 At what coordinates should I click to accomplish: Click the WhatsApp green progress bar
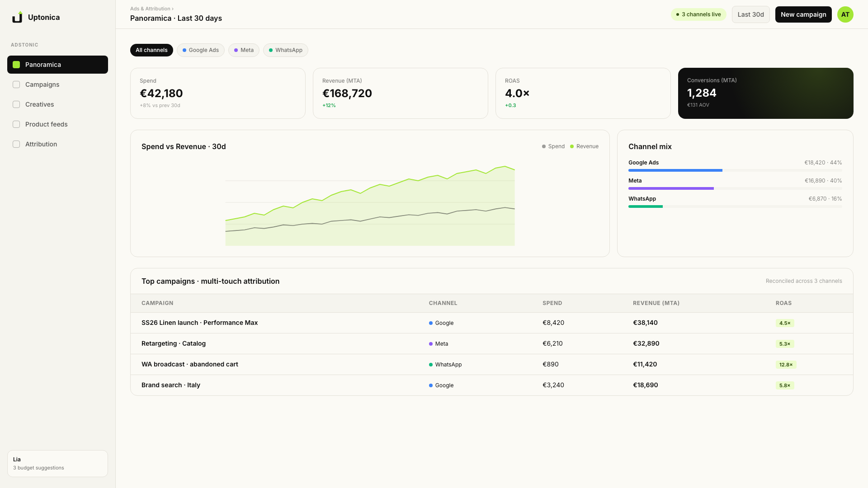(646, 206)
